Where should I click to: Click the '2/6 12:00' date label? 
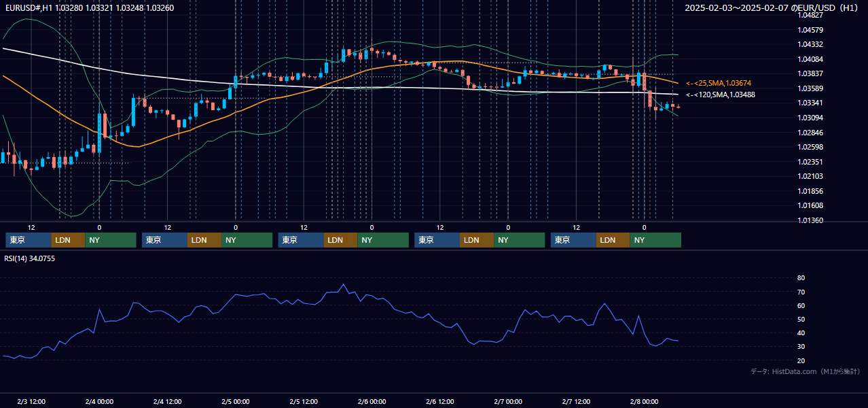point(440,401)
